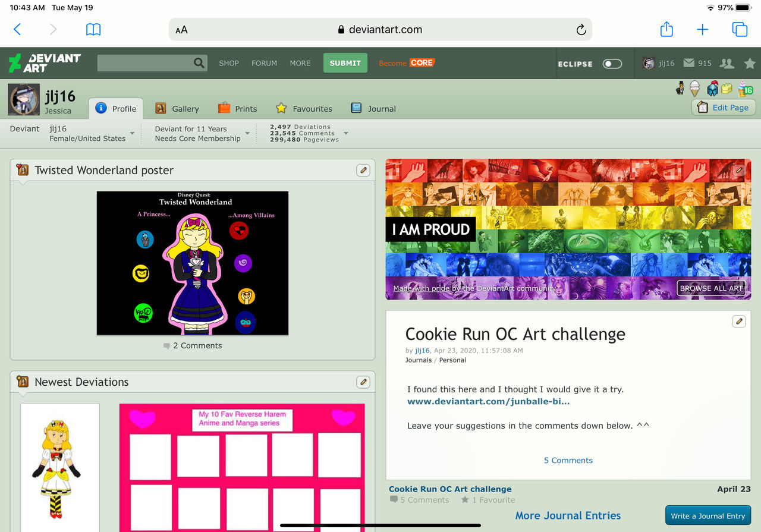The image size is (761, 532).
Task: Edit the journal widget with pencil icon
Action: pos(739,321)
